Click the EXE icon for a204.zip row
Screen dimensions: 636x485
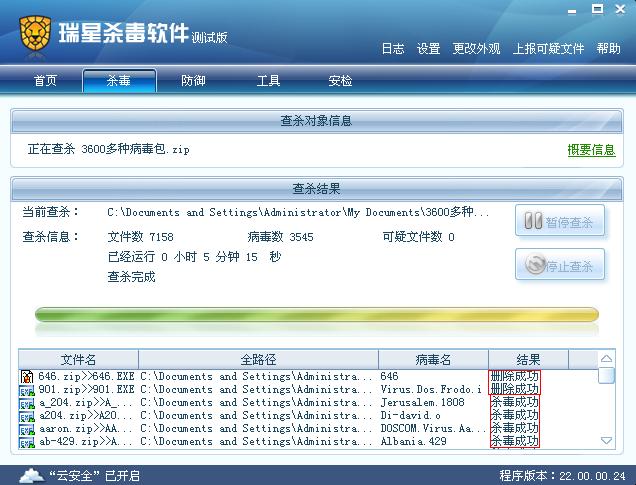coord(27,416)
